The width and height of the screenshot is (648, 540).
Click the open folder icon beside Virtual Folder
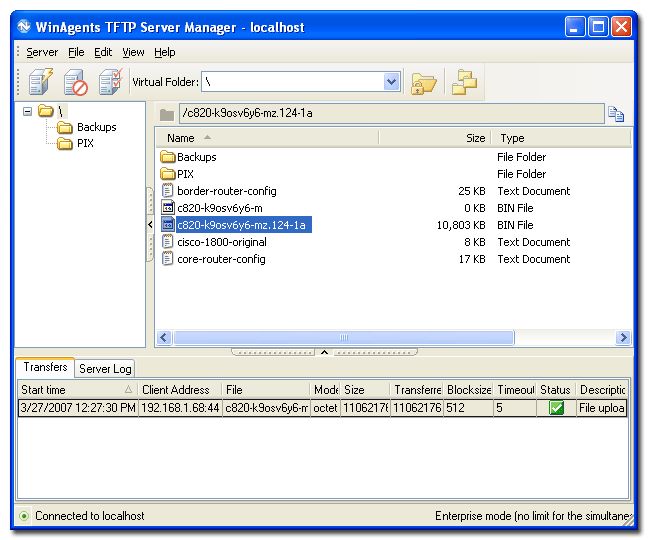[x=424, y=82]
